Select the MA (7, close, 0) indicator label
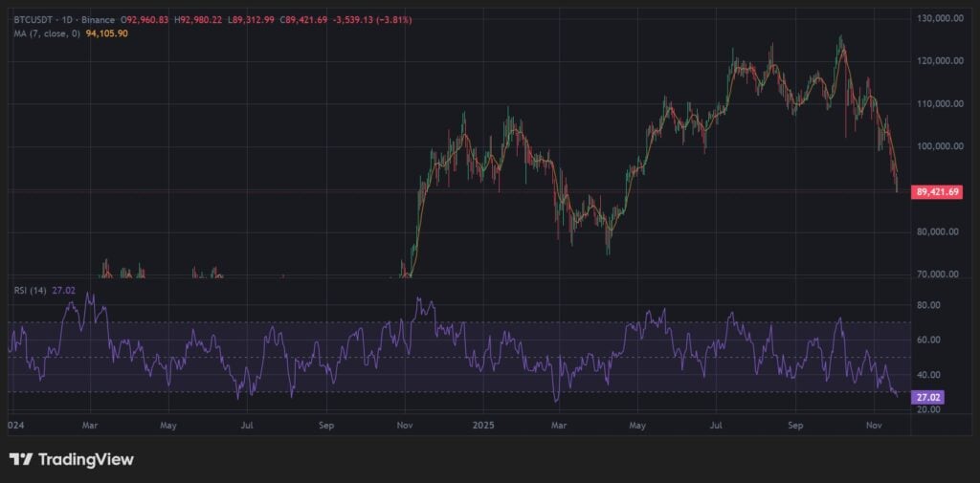The width and height of the screenshot is (980, 483). tap(46, 33)
